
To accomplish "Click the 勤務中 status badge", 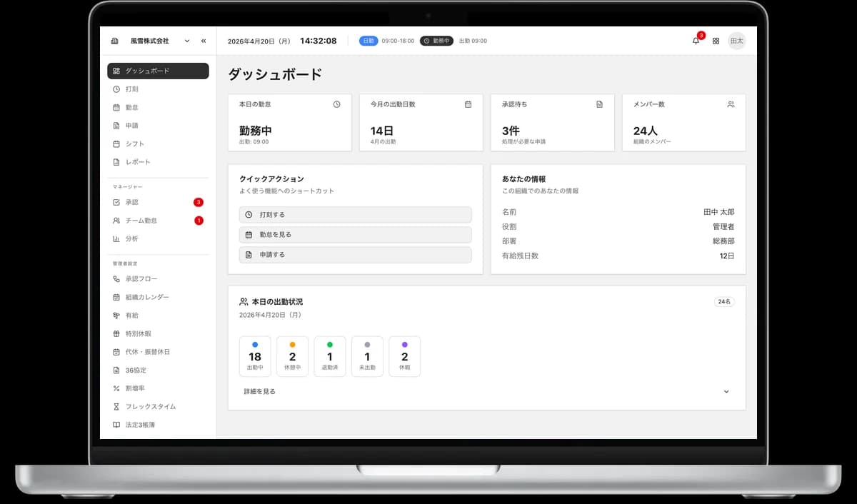I will coord(436,41).
